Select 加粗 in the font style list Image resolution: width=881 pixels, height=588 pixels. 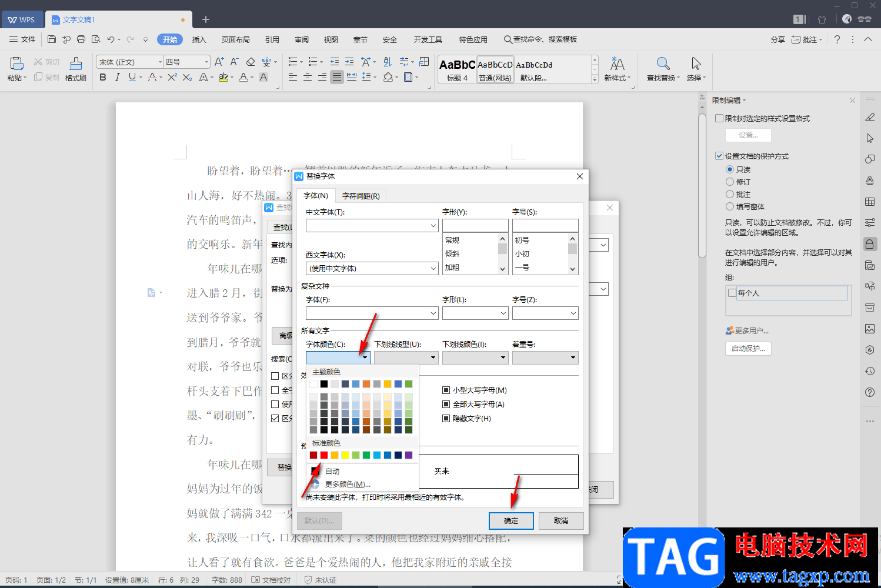point(452,267)
